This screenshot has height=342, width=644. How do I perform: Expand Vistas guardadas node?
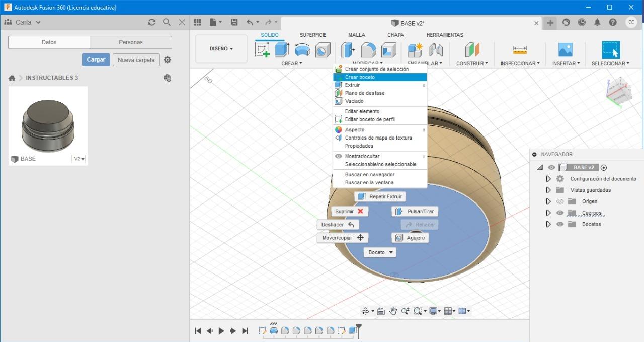tap(548, 190)
